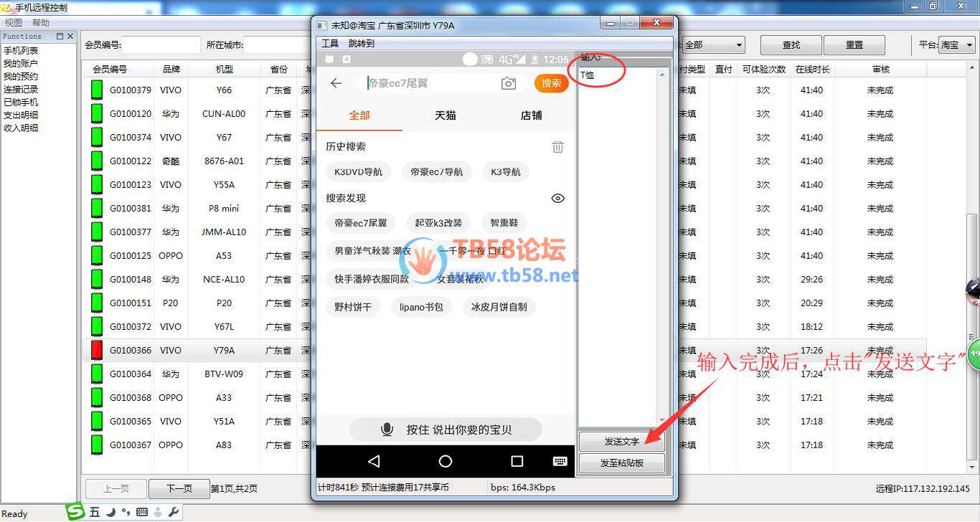980x522 pixels.
Task: Go to next page with 下一页
Action: (x=179, y=489)
